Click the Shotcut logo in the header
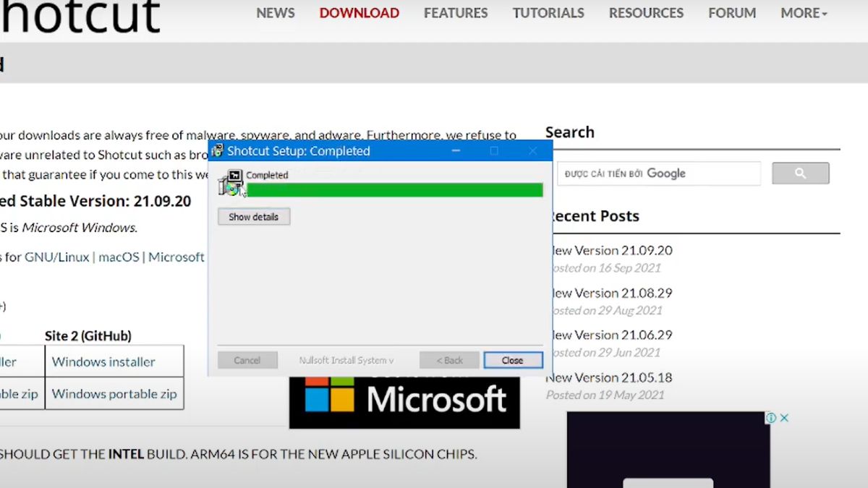 point(80,16)
